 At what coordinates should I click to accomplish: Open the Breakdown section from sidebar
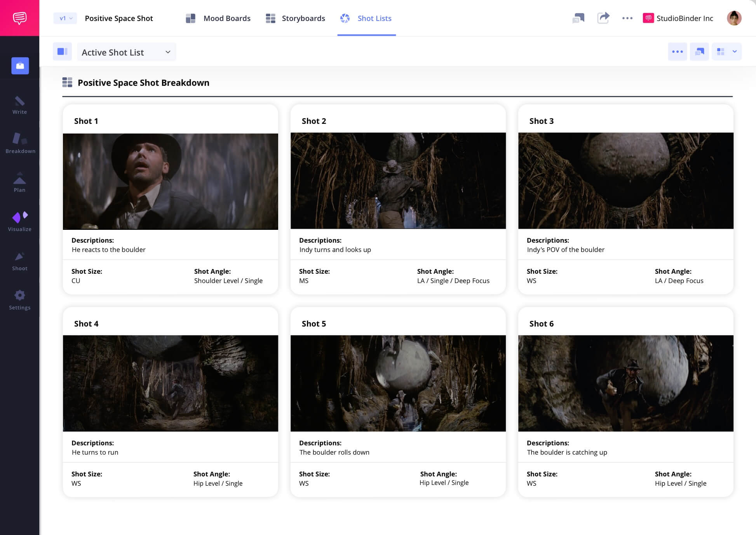19,144
